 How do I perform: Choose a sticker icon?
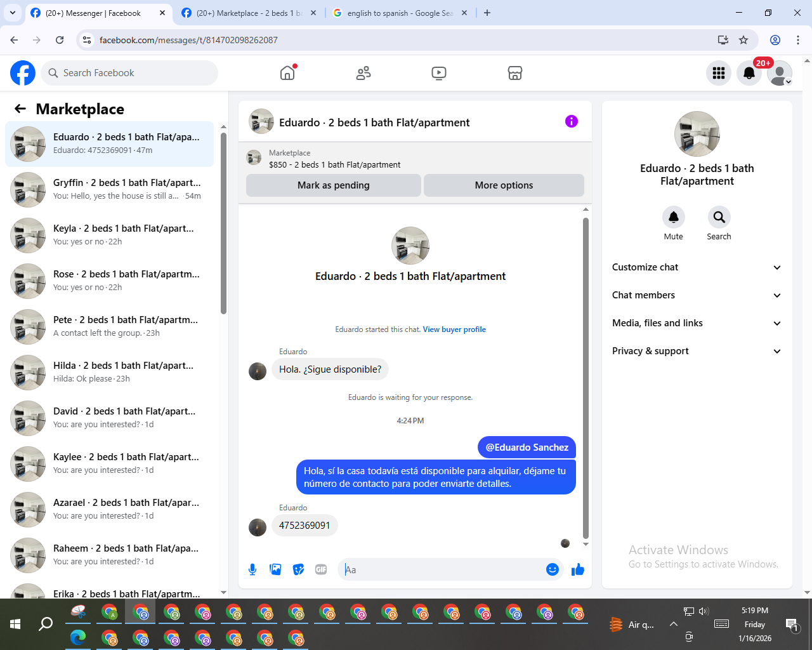pyautogui.click(x=298, y=569)
